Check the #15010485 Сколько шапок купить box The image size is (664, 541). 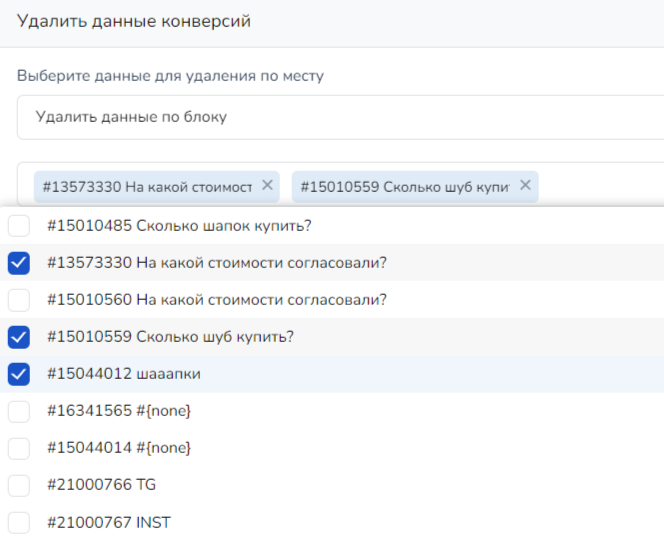tap(19, 225)
